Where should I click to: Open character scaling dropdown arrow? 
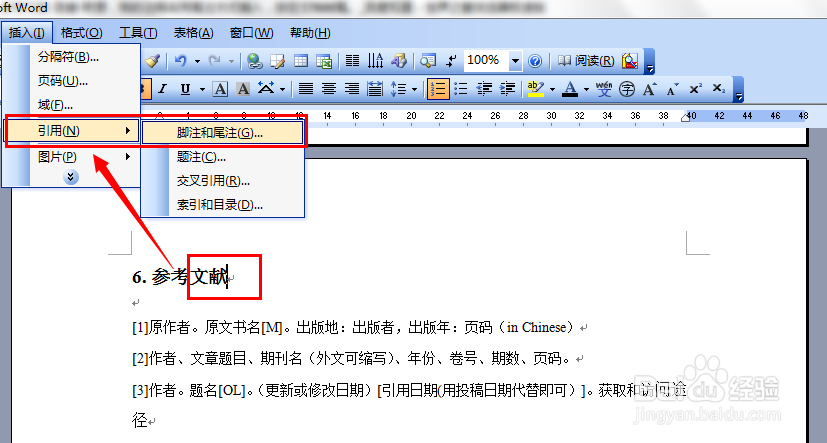click(x=283, y=90)
